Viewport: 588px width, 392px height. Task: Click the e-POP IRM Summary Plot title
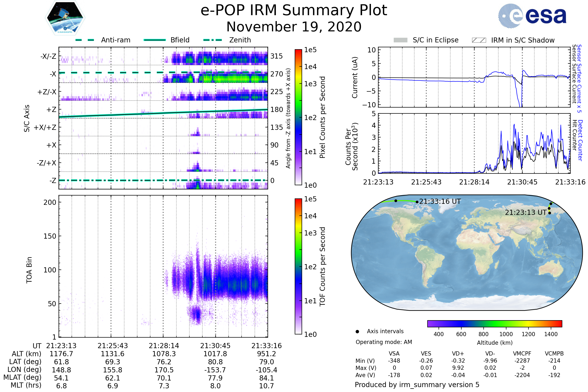tap(294, 11)
